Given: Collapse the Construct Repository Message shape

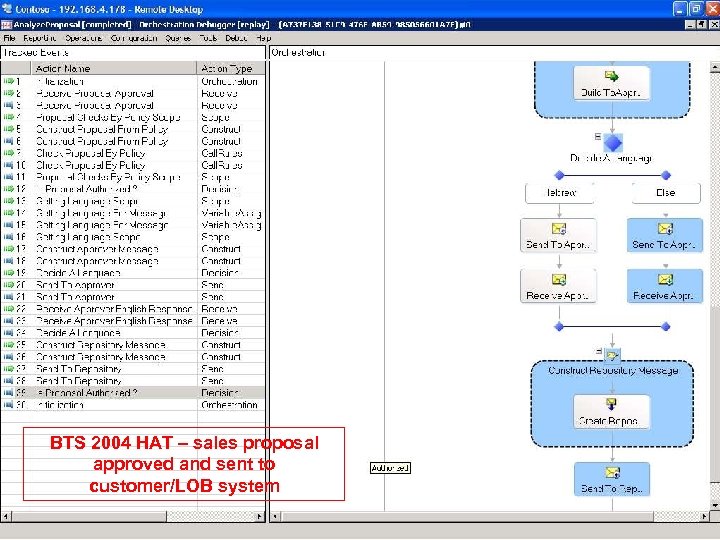Looking at the screenshot, I should coord(598,351).
